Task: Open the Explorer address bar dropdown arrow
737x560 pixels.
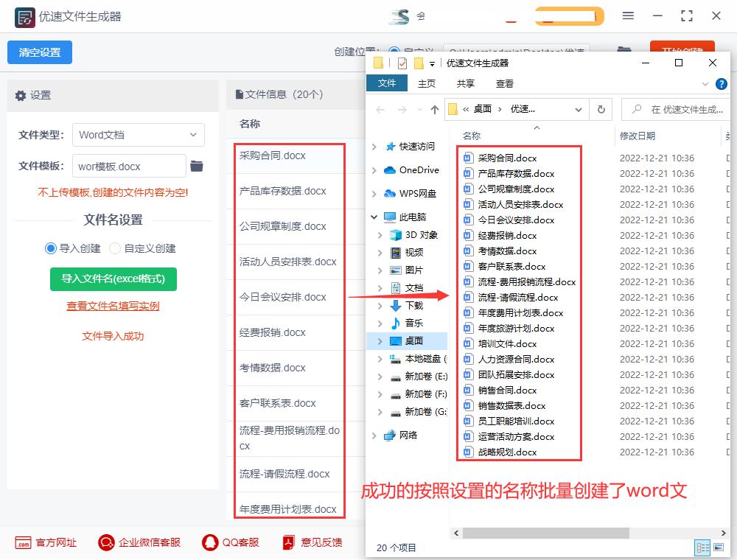Action: (x=579, y=108)
